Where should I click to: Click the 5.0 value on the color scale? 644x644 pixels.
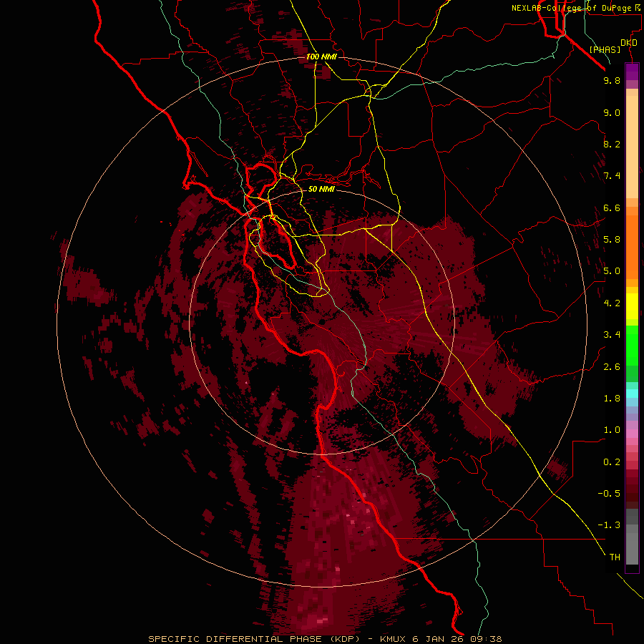point(612,271)
